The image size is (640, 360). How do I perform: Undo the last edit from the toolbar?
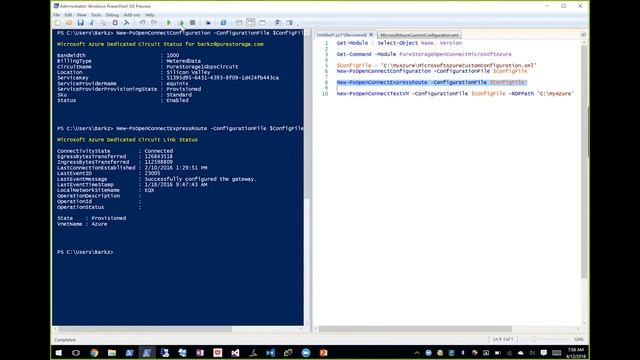point(142,23)
